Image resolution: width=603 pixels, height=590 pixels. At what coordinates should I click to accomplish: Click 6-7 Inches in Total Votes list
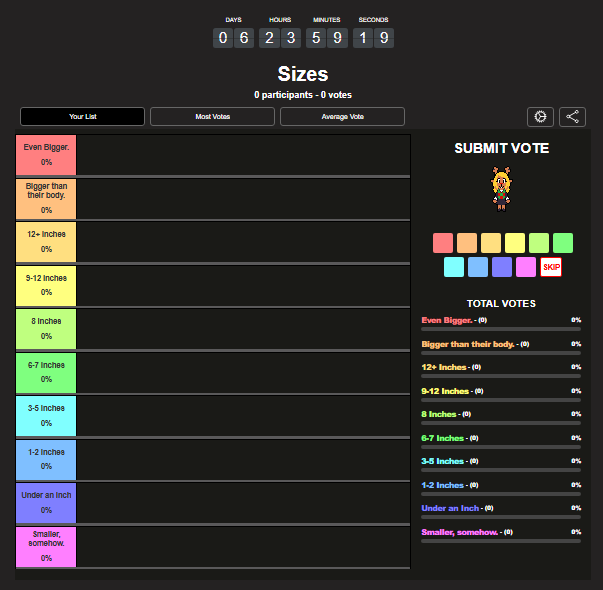click(443, 438)
